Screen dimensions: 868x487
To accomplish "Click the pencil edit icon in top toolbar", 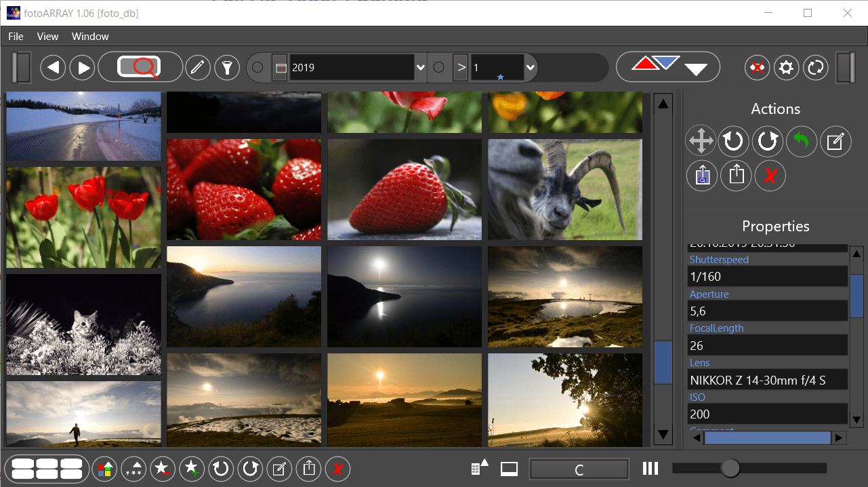I will (198, 67).
